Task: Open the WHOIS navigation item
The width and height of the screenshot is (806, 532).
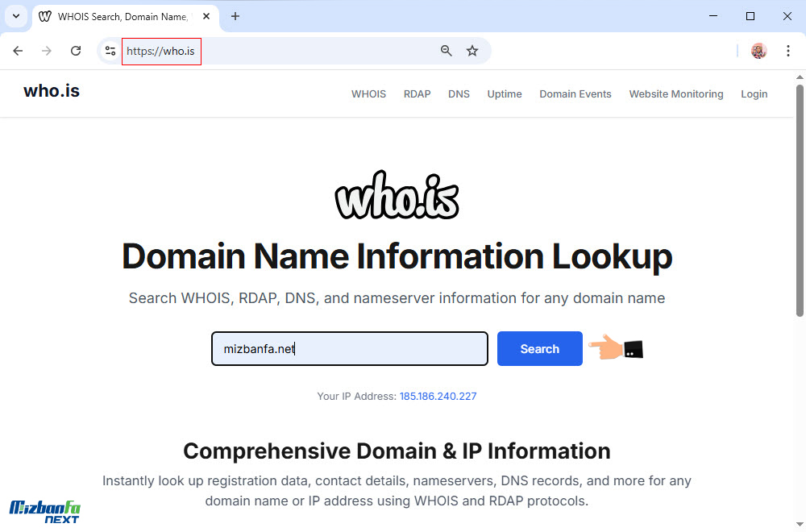Action: 368,94
